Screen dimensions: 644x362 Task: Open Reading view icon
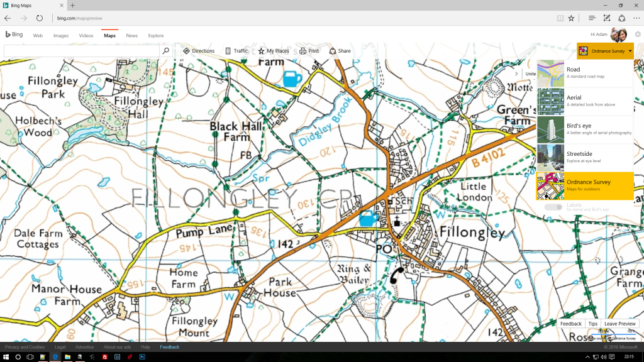click(x=560, y=18)
